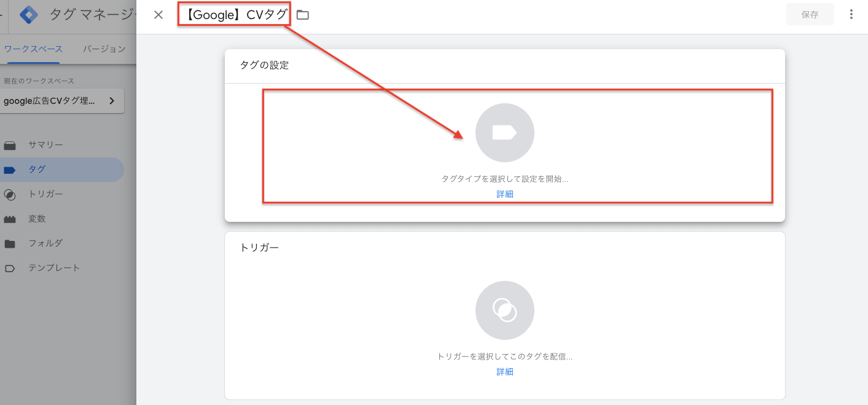Open the folder icon beside tag name
The image size is (868, 405).
tap(303, 15)
